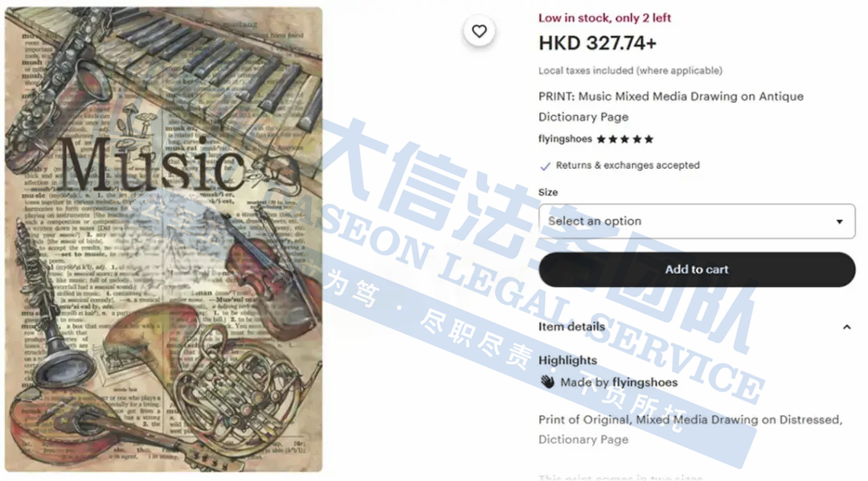Open the Size 'Select an option' dropdown
Screen dimensions: 868x481
(x=697, y=221)
